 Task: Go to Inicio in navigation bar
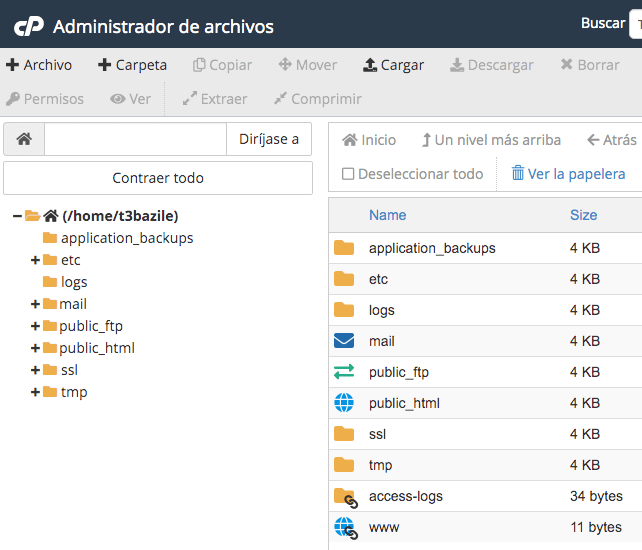pos(369,140)
